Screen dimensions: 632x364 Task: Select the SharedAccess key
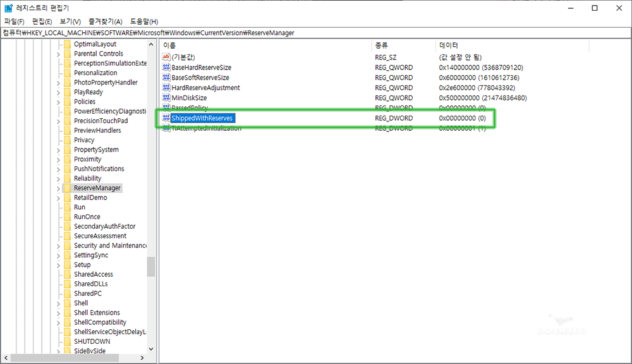tap(93, 274)
